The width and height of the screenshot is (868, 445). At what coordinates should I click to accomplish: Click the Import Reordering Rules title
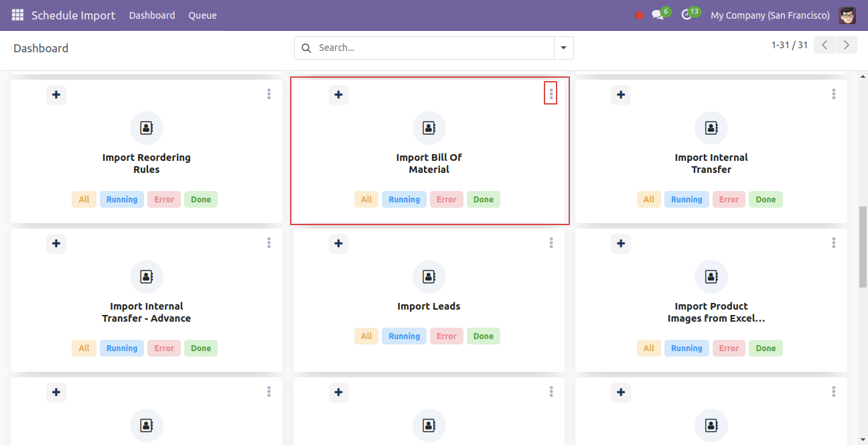147,164
